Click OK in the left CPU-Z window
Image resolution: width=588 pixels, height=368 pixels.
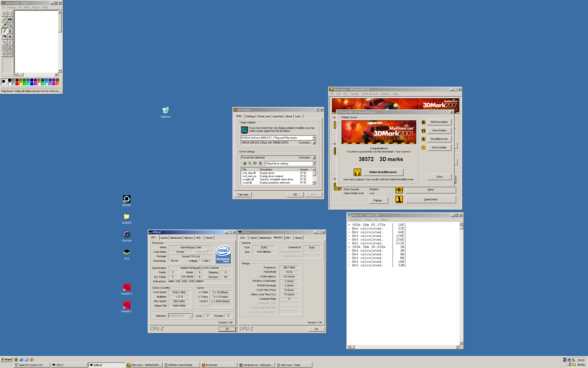(227, 329)
